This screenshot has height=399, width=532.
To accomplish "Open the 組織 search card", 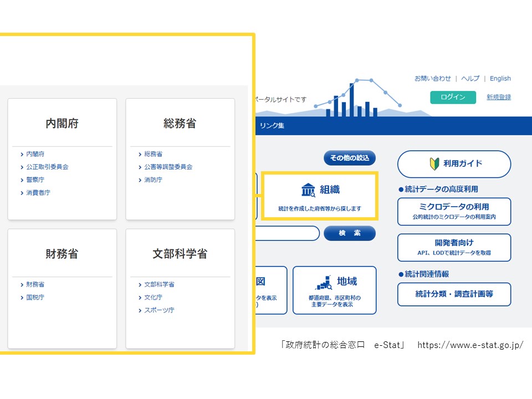I will pyautogui.click(x=319, y=196).
